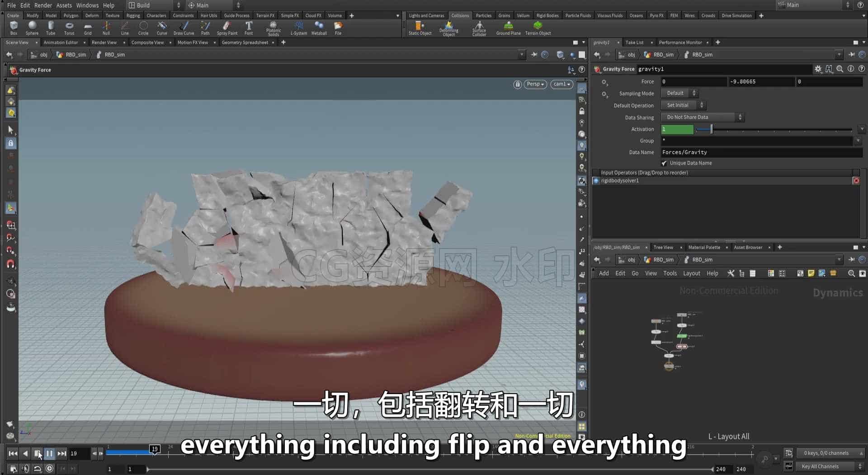Image resolution: width=868 pixels, height=475 pixels.
Task: Toggle the Unique Data Name checkbox
Action: (x=664, y=163)
